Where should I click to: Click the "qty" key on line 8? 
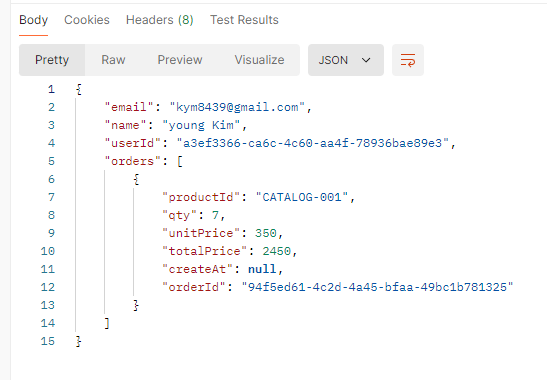click(180, 215)
